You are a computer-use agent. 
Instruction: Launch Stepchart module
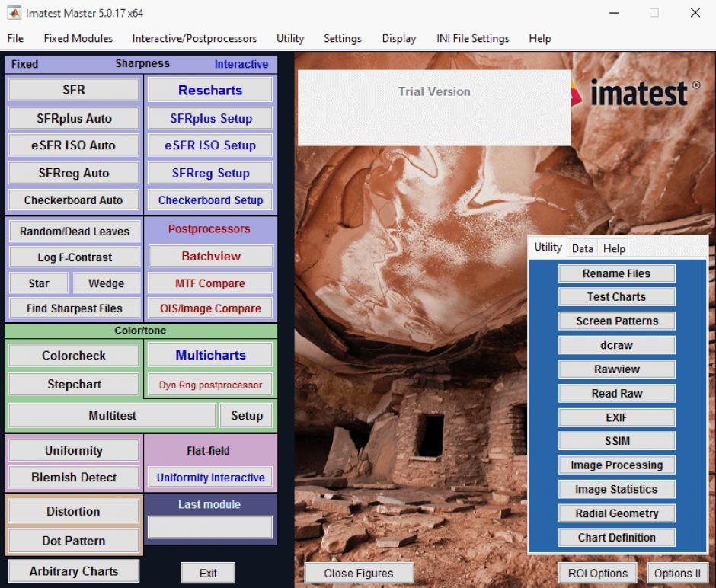pos(74,384)
